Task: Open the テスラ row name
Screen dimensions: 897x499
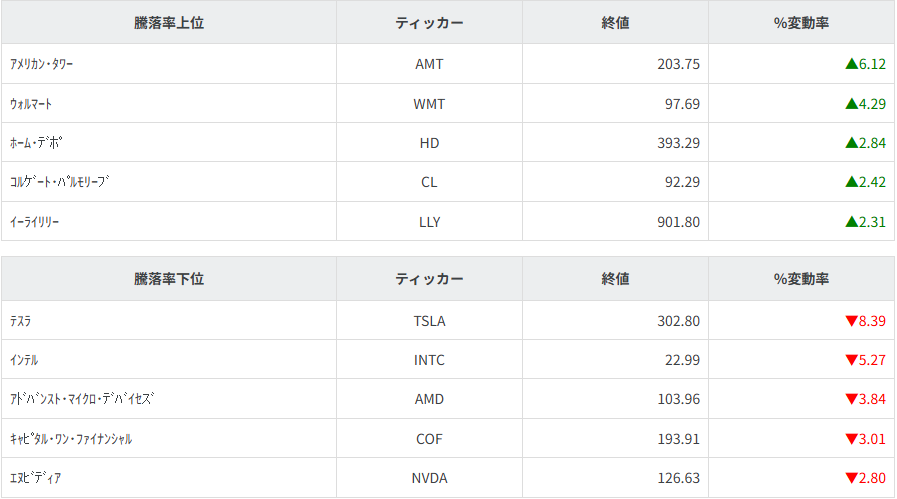Action: tap(20, 321)
